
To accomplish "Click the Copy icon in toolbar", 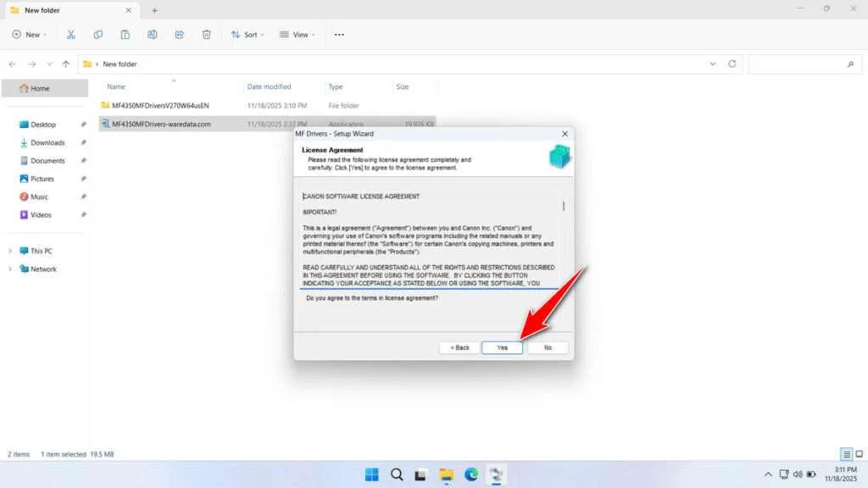I will point(98,35).
